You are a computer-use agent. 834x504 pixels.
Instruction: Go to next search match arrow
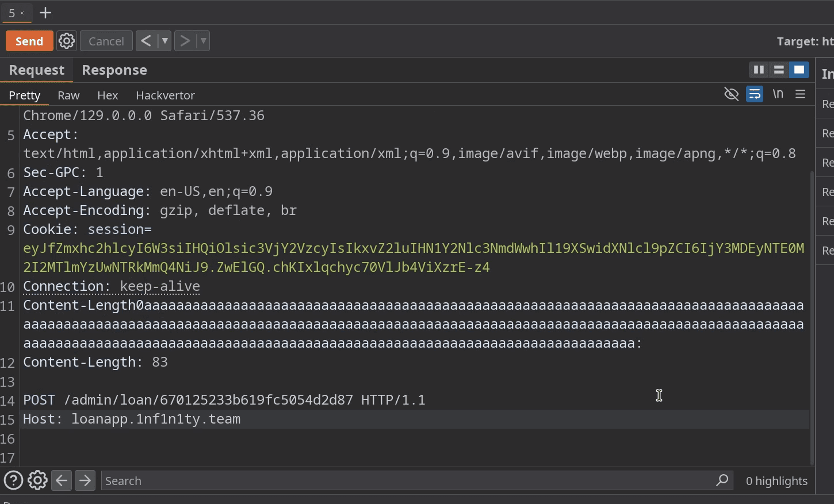(x=85, y=480)
